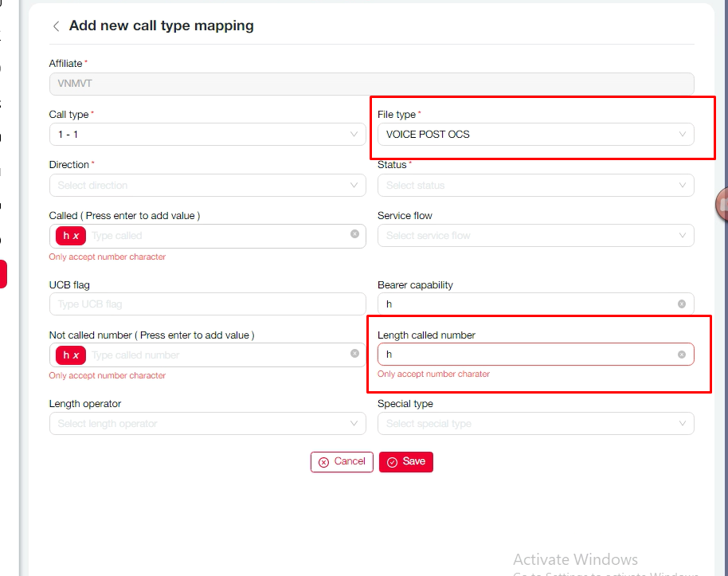The image size is (728, 576).
Task: Click inside the Length called number field
Action: [x=526, y=355]
